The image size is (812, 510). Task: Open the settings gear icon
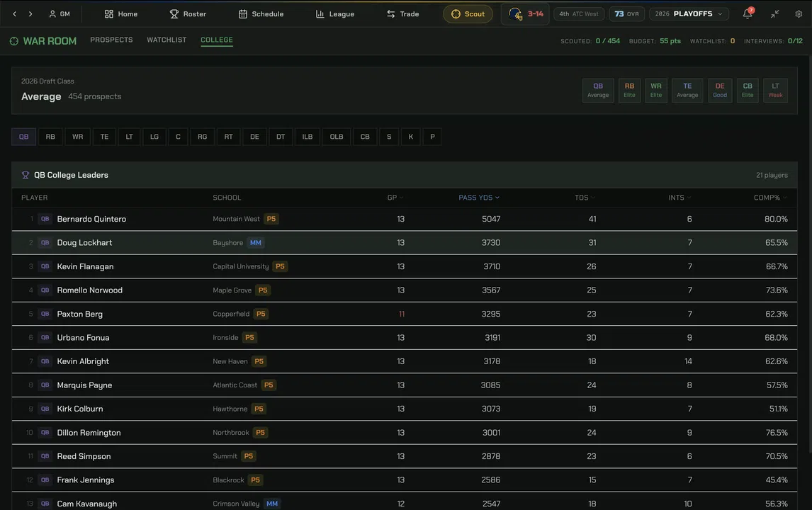(x=799, y=14)
